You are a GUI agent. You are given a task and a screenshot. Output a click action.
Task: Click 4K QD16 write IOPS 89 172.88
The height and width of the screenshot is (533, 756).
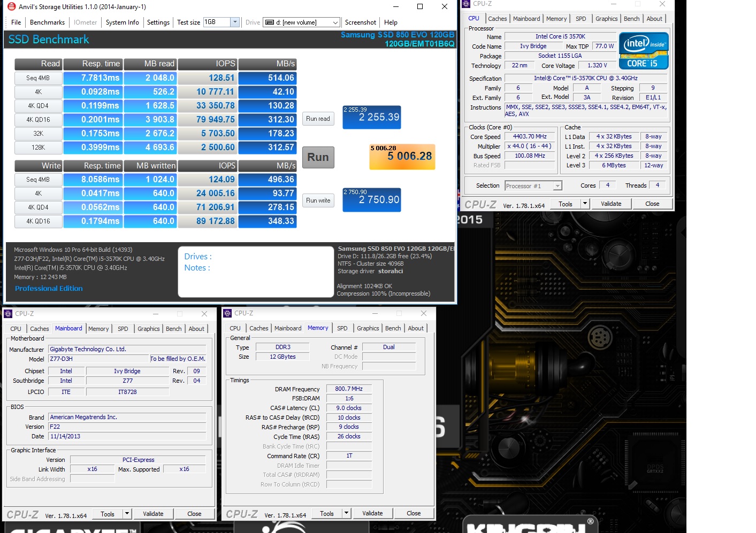point(207,221)
